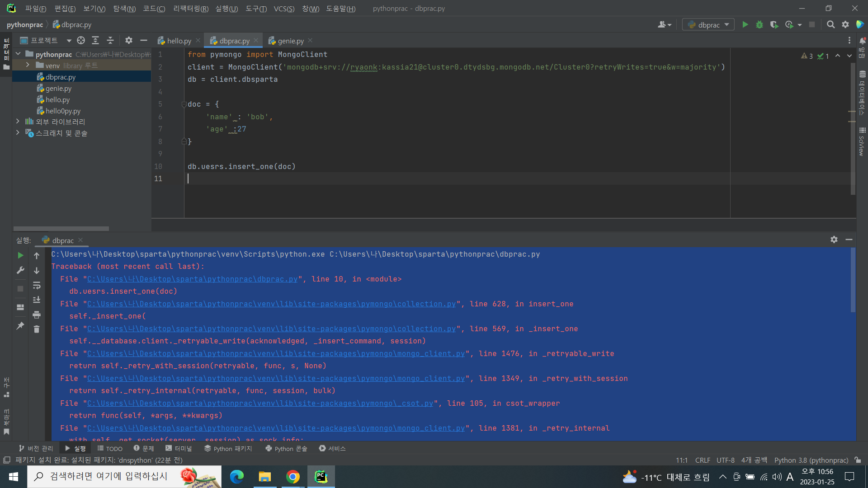Open project panel options gear
The width and height of the screenshot is (868, 488).
[129, 41]
